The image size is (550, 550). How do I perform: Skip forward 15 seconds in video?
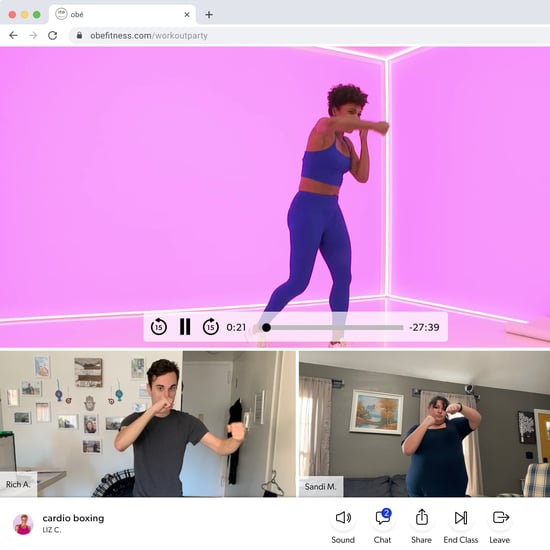pyautogui.click(x=211, y=327)
